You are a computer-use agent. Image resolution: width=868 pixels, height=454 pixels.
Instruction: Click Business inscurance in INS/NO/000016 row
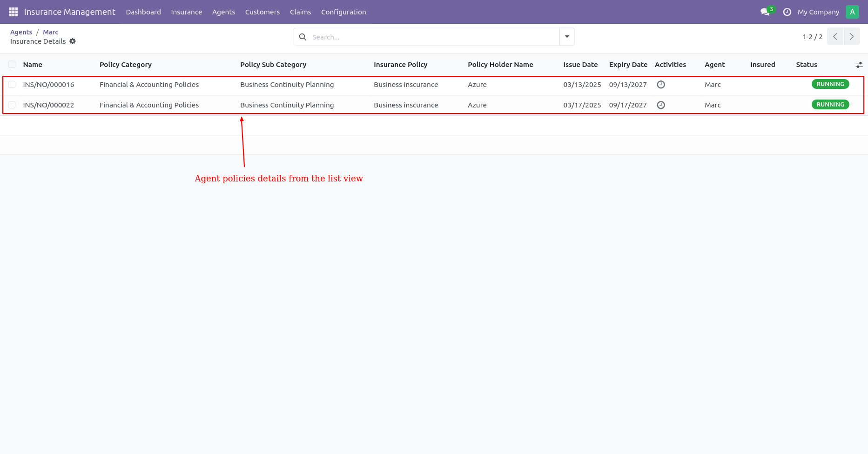point(406,85)
